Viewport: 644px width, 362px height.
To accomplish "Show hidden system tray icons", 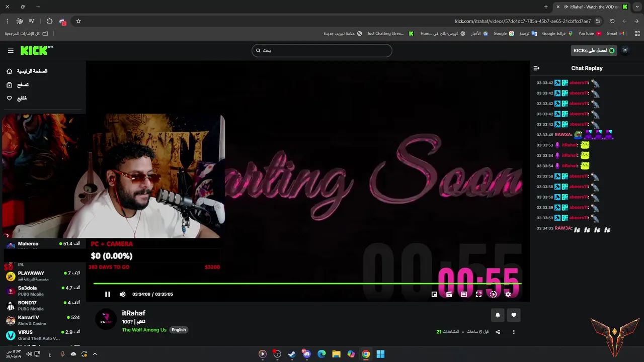I will coord(95,354).
